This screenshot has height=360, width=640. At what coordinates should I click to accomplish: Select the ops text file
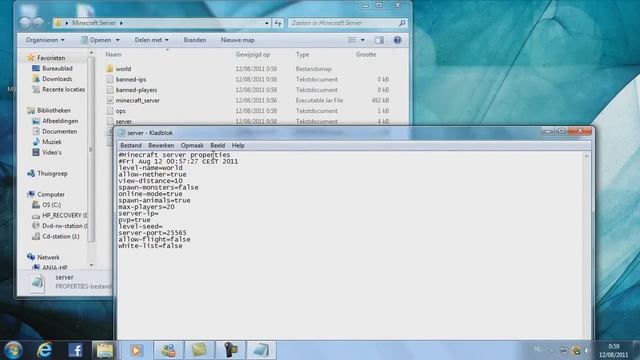pyautogui.click(x=120, y=111)
